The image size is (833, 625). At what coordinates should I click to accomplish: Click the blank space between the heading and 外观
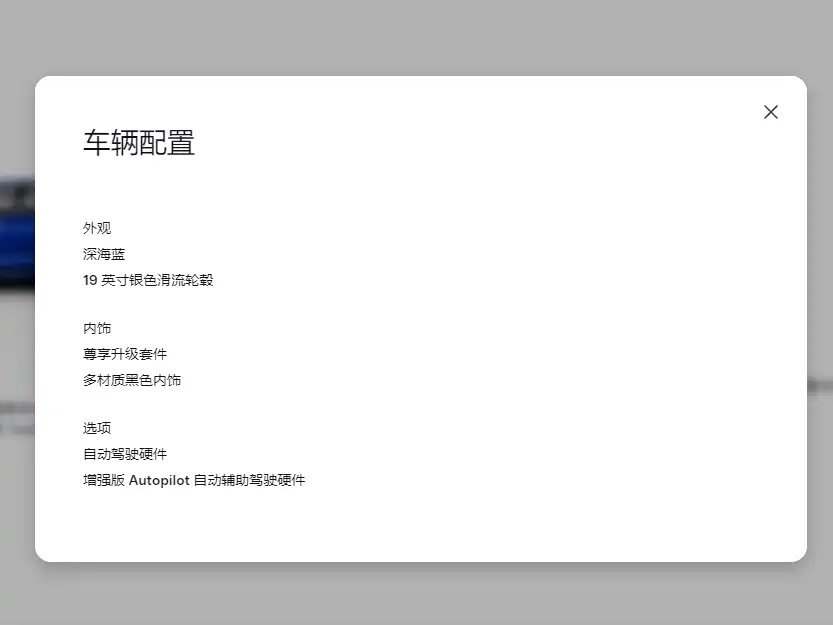tap(420, 190)
